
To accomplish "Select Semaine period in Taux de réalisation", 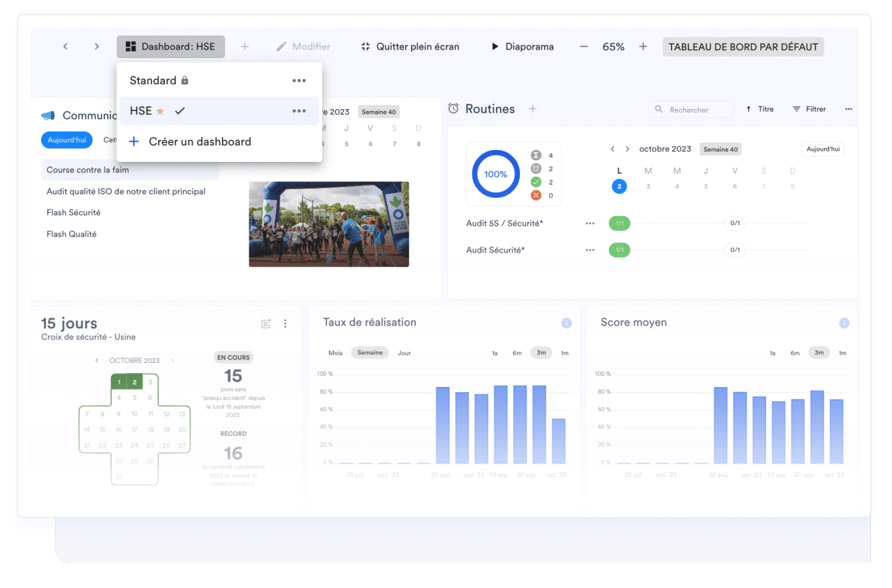I will 370,352.
